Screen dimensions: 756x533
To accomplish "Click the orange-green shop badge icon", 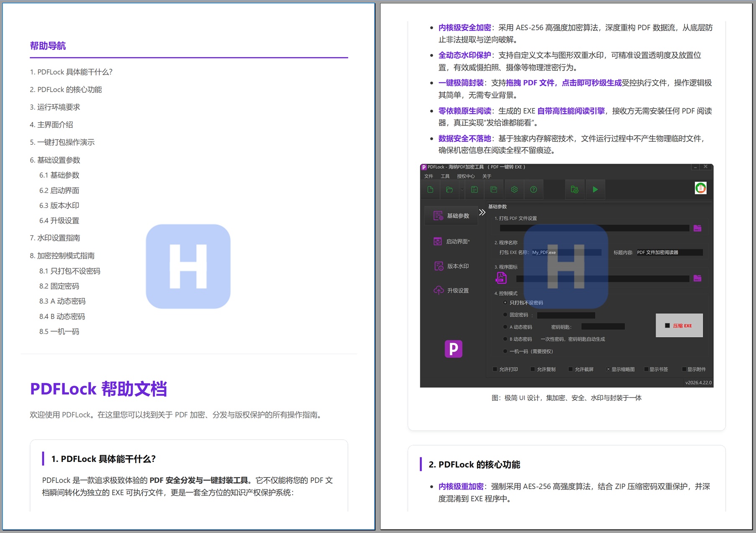I will (x=700, y=188).
